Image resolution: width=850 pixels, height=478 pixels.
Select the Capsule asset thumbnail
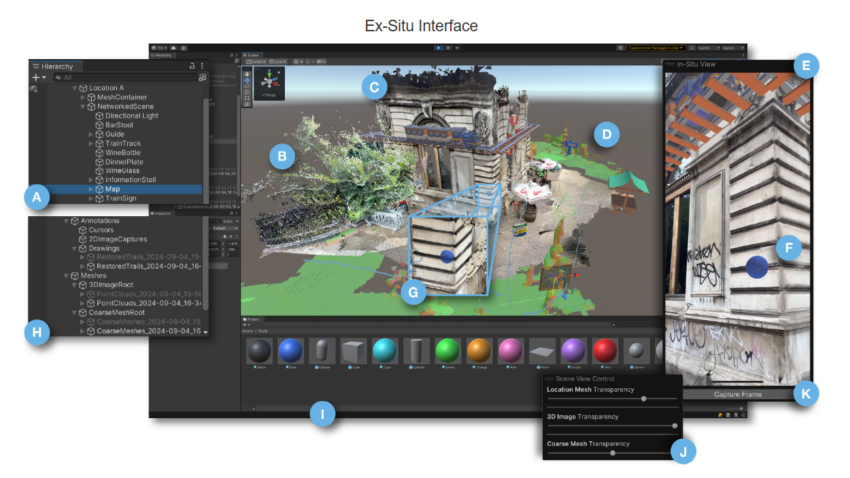322,352
